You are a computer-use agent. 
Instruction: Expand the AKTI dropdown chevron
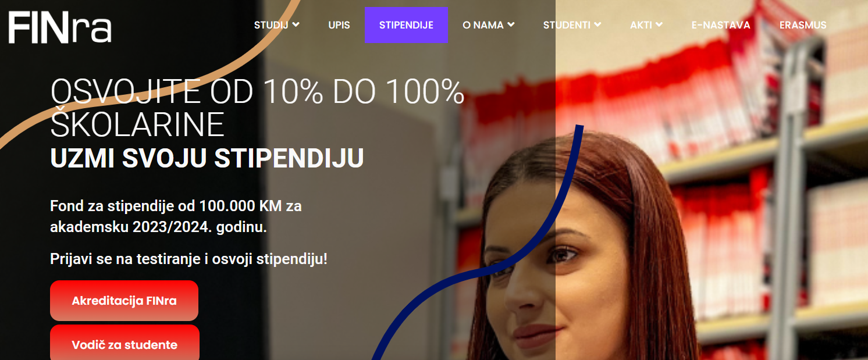click(x=659, y=24)
